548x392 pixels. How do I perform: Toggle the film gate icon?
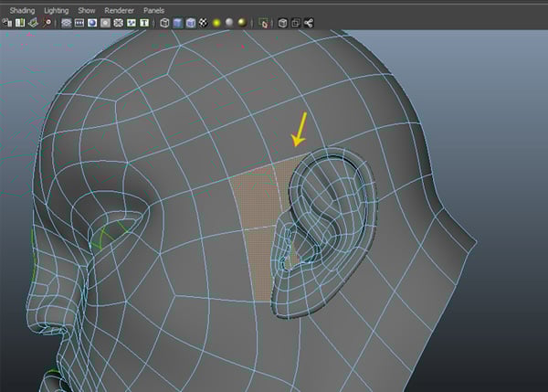(x=79, y=23)
